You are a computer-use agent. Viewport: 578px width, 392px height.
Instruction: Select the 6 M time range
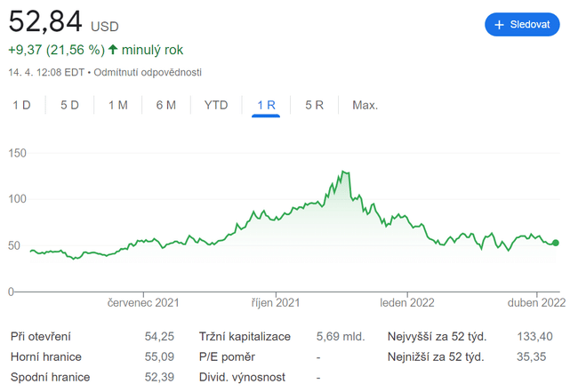(x=166, y=105)
